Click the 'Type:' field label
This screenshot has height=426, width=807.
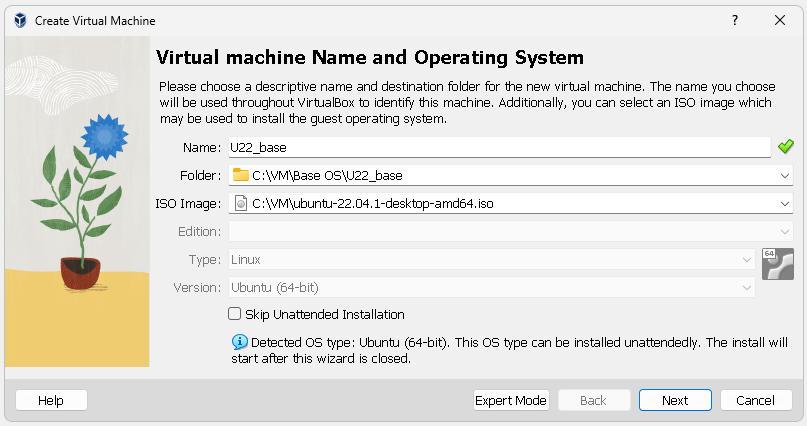(205, 260)
